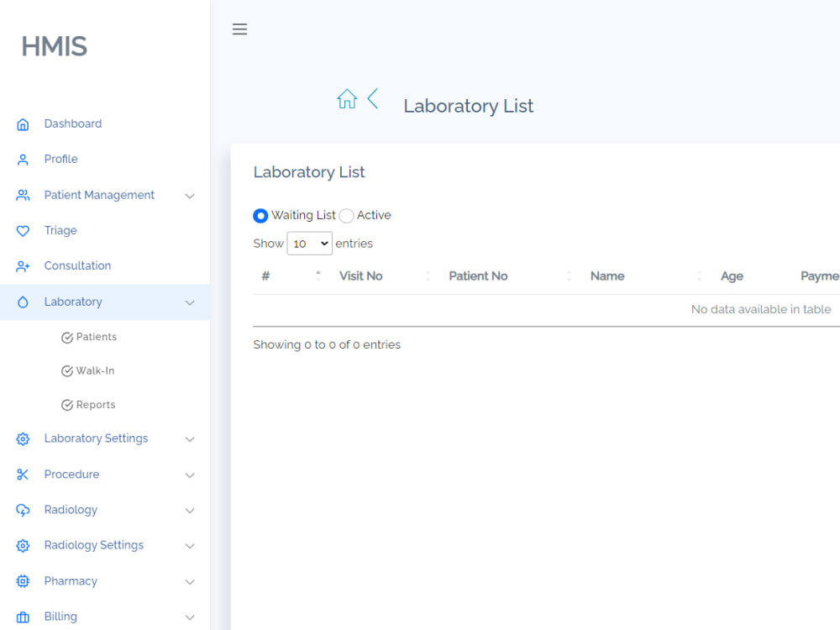Click the Consultation user-plus icon
Screen dimensions: 840x630
pyautogui.click(x=23, y=266)
